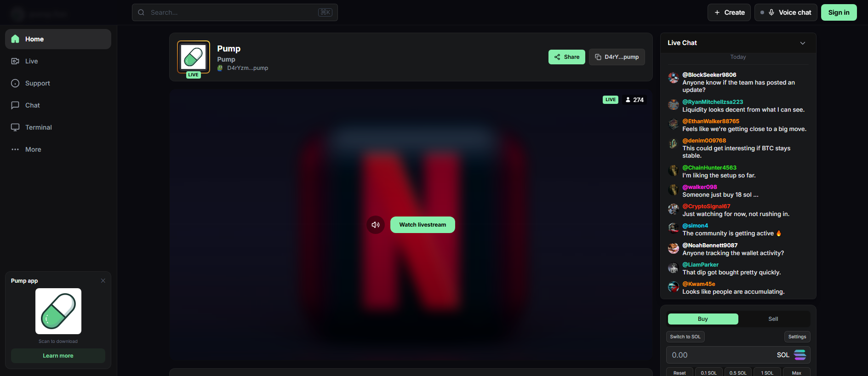Viewport: 868px width, 376px height.
Task: Click the copy icon beside D4rY...pump
Action: pyautogui.click(x=598, y=57)
